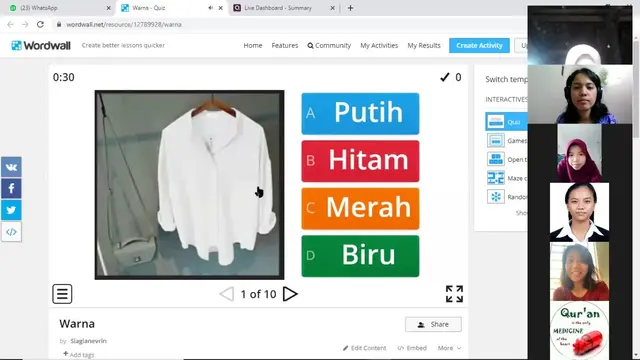Click Add tags link
The width and height of the screenshot is (640, 360).
point(79,354)
